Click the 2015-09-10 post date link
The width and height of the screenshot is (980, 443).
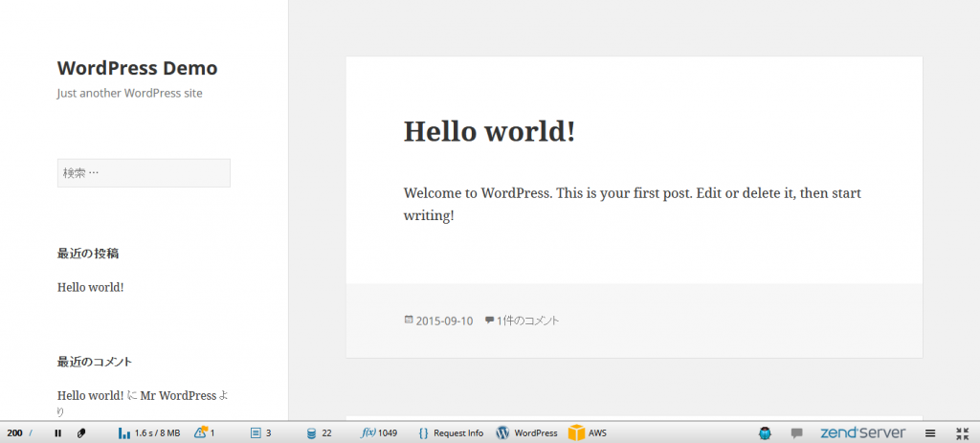coord(444,321)
